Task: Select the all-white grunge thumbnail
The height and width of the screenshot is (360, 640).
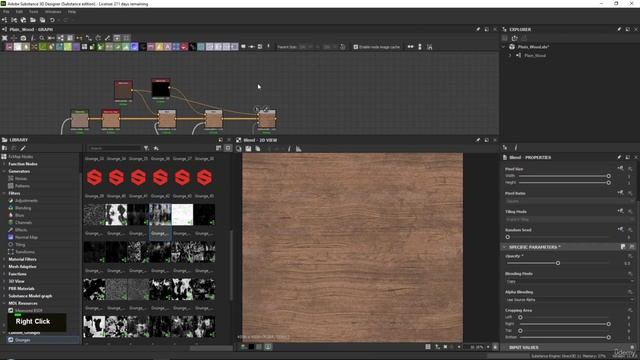Action: point(182,215)
